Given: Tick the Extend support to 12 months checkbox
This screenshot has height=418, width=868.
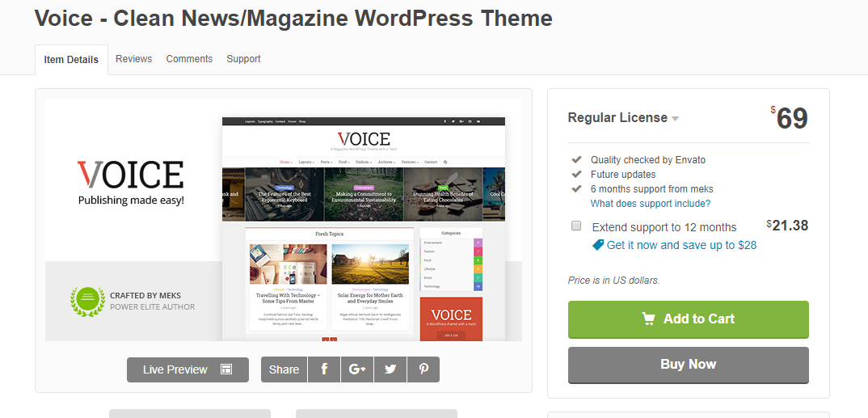Looking at the screenshot, I should 576,226.
